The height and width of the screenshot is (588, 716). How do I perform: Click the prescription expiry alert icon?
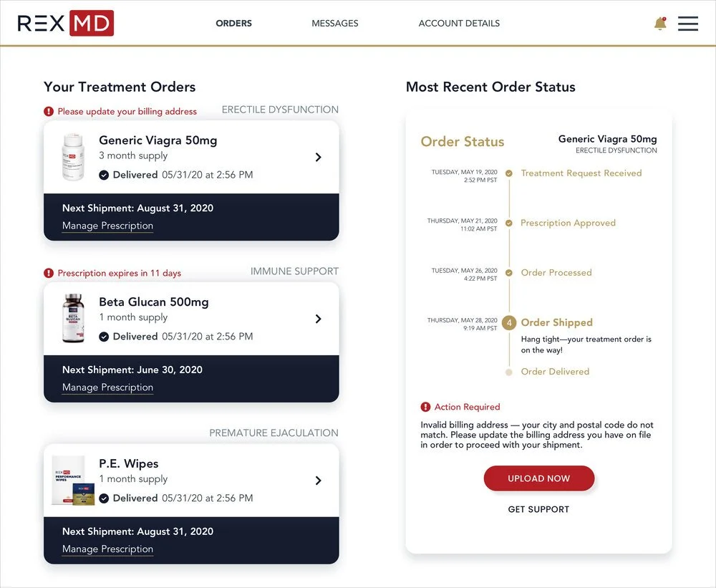49,273
